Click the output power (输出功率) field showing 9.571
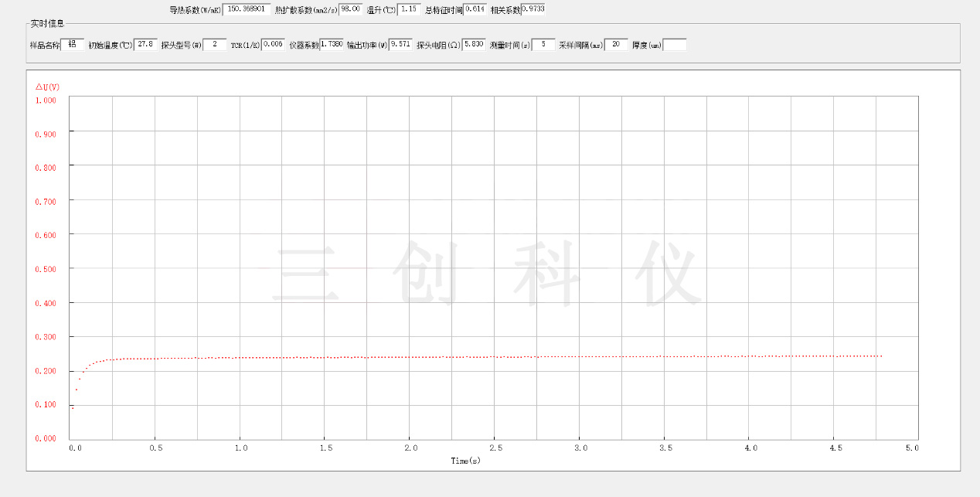 coord(400,44)
